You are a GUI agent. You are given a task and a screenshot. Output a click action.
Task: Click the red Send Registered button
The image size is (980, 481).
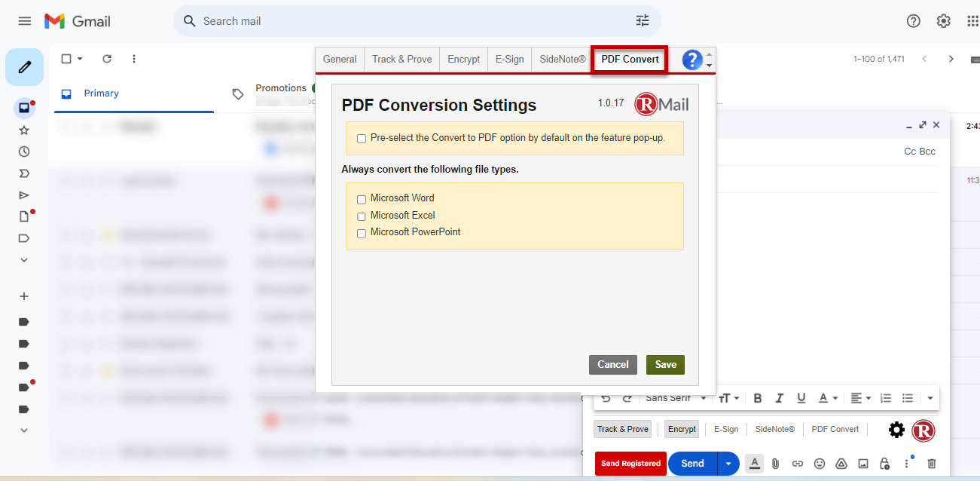tap(631, 464)
